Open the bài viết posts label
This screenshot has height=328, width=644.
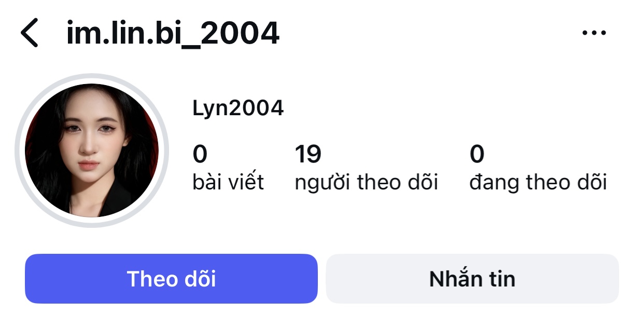[x=228, y=182]
